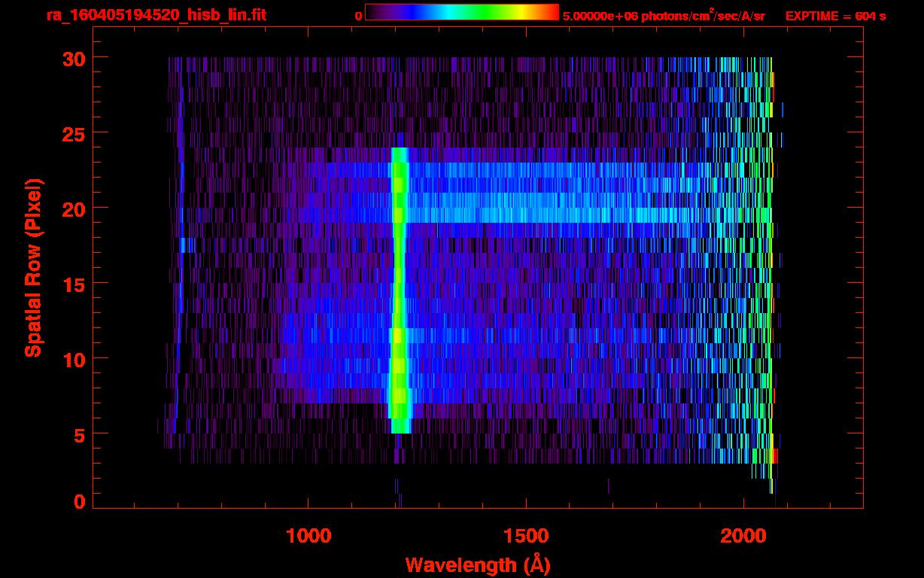Click the x-axis tick label 2000
Viewport: 924px width, 578px height.
[743, 535]
